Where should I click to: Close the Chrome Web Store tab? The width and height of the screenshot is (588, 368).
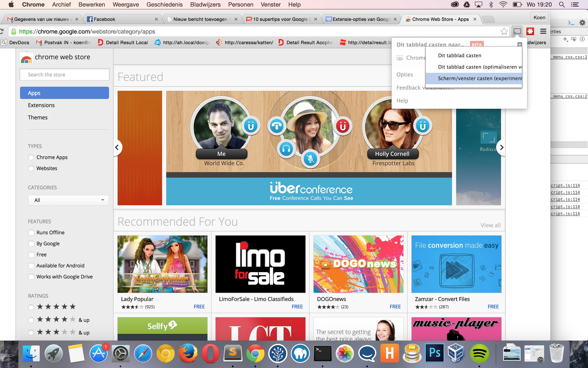(475, 19)
